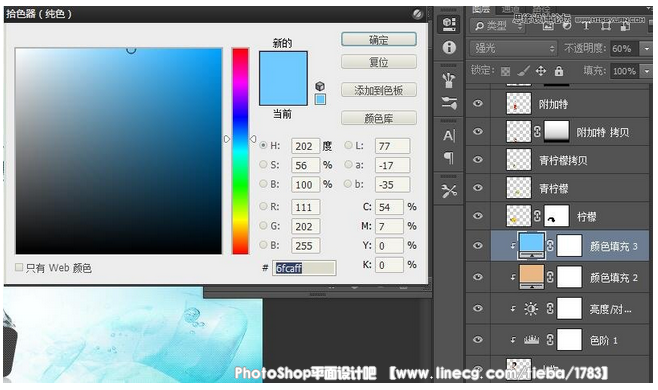
Task: Click the hex # color field
Action: [x=304, y=268]
